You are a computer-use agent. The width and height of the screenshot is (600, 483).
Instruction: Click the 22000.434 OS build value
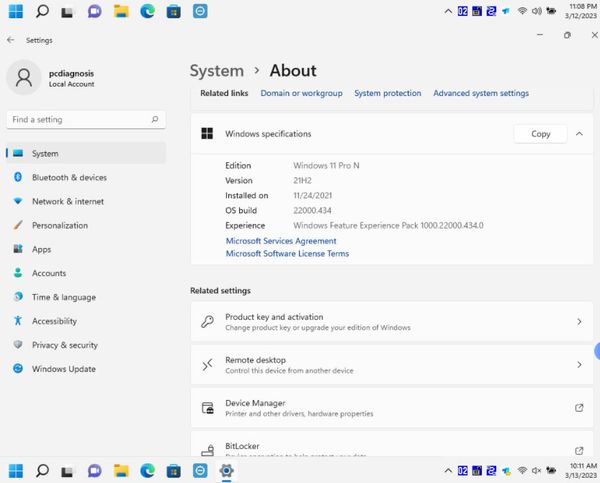312,210
